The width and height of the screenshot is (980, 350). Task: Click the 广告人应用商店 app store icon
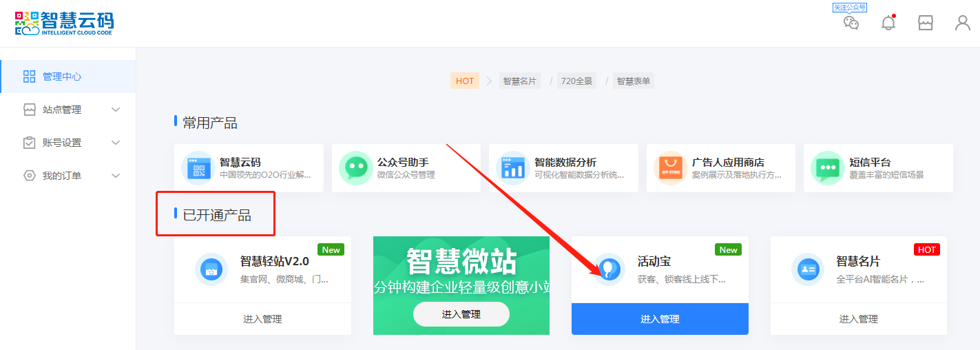coord(670,168)
